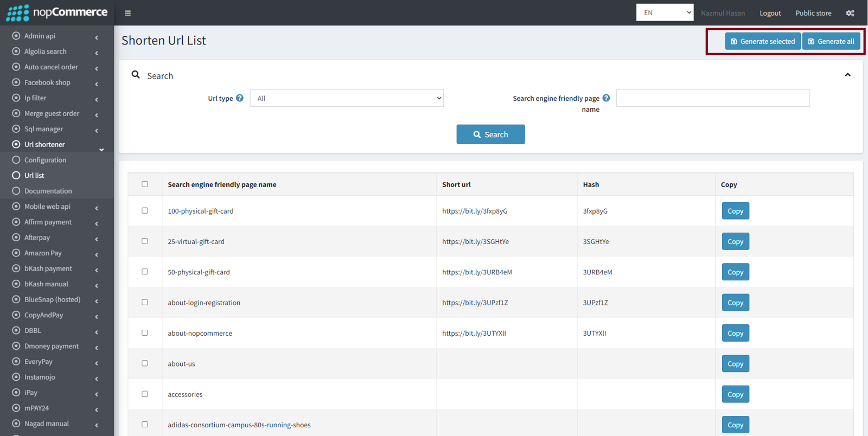
Task: Expand the bKash payment menu arrow
Action: [x=97, y=270]
